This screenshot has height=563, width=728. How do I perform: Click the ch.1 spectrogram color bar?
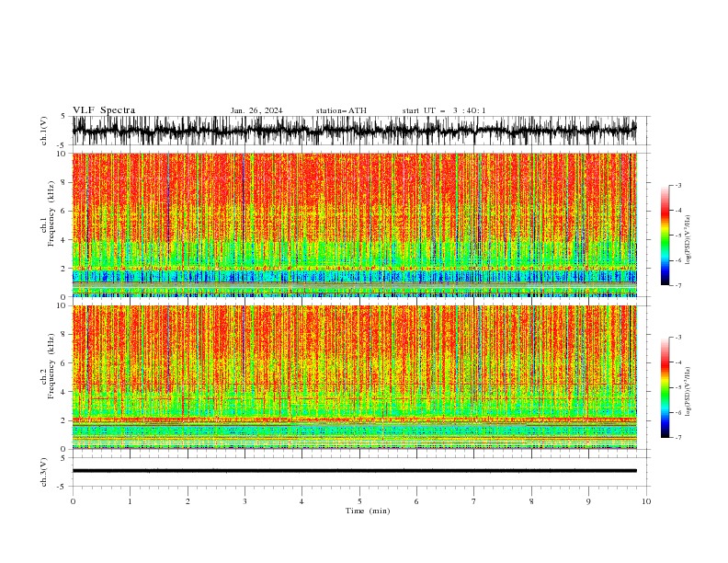pos(665,236)
